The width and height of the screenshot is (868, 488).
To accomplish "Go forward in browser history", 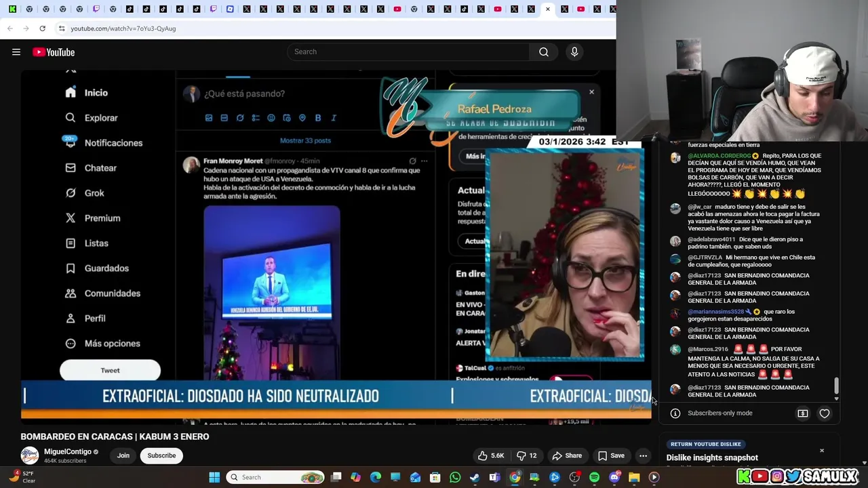I will [x=26, y=28].
